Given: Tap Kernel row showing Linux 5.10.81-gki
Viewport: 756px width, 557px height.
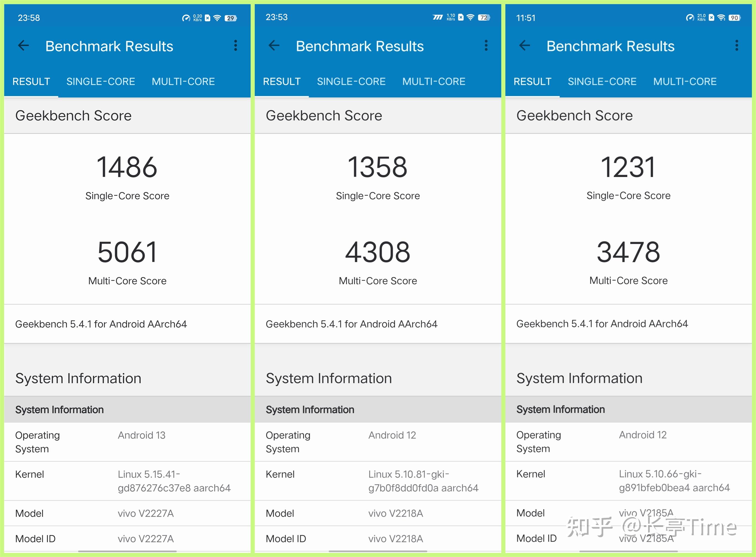Looking at the screenshot, I should click(x=377, y=481).
